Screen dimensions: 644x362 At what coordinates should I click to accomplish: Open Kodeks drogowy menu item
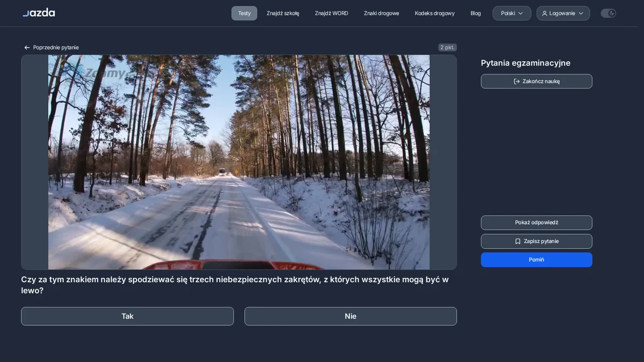pos(435,13)
